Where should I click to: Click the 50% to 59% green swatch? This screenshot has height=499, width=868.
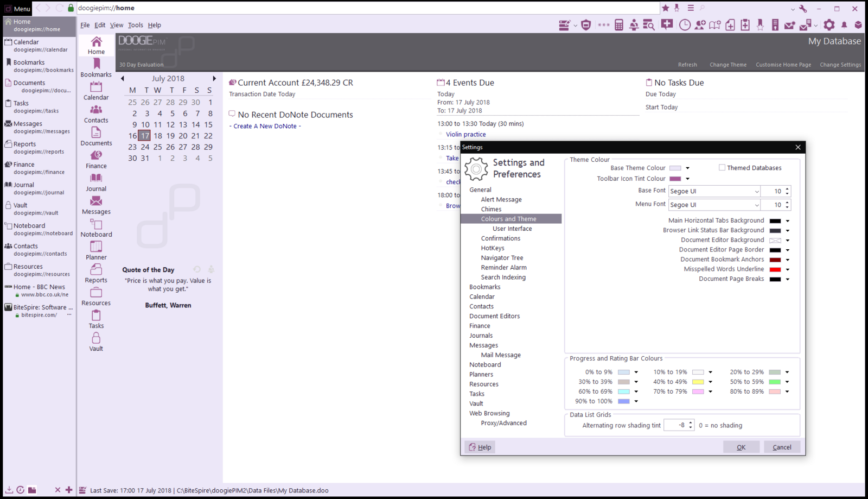(x=775, y=382)
